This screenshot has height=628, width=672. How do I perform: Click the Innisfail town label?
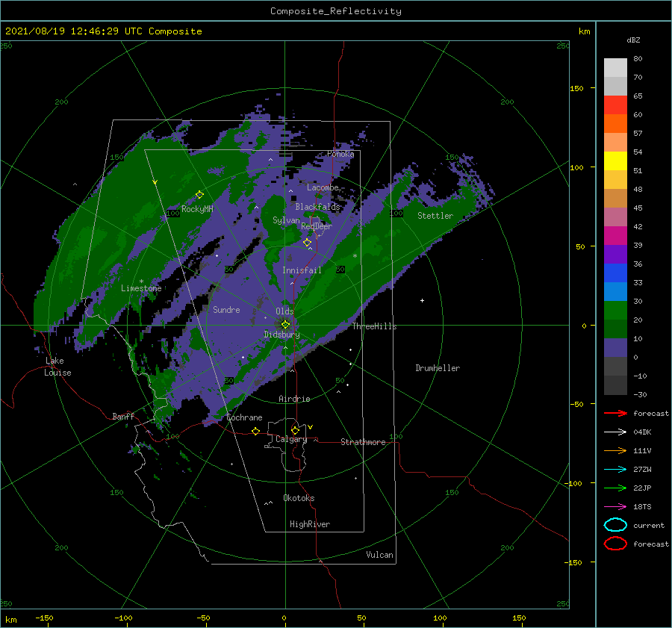pyautogui.click(x=302, y=270)
